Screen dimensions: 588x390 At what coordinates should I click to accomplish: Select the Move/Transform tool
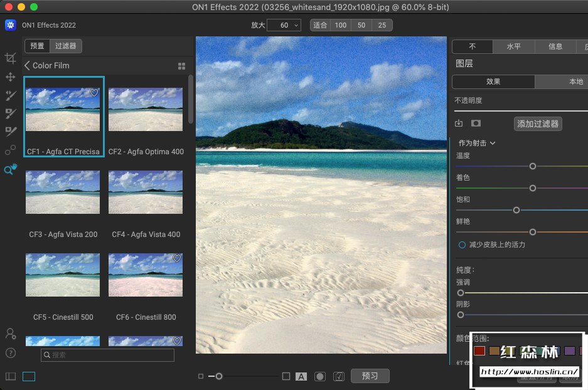click(10, 76)
